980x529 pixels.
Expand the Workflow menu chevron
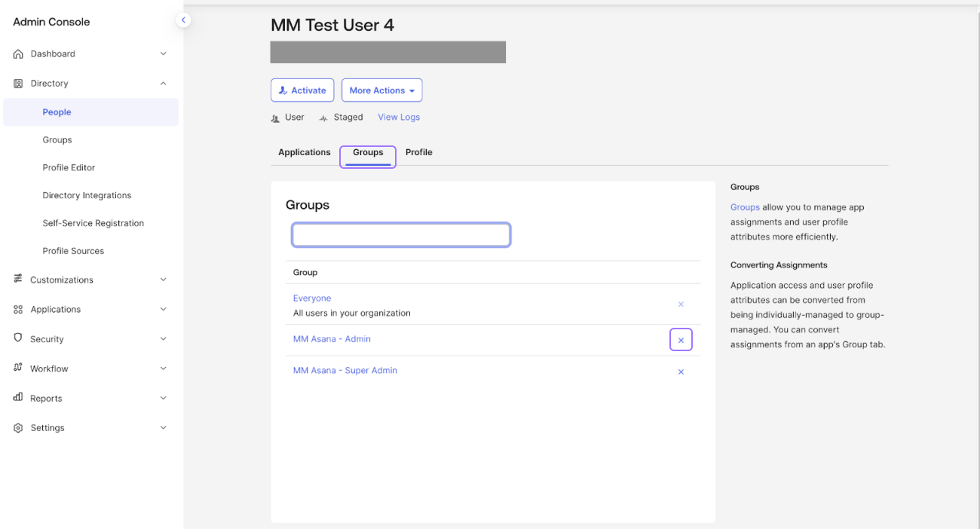pos(164,369)
